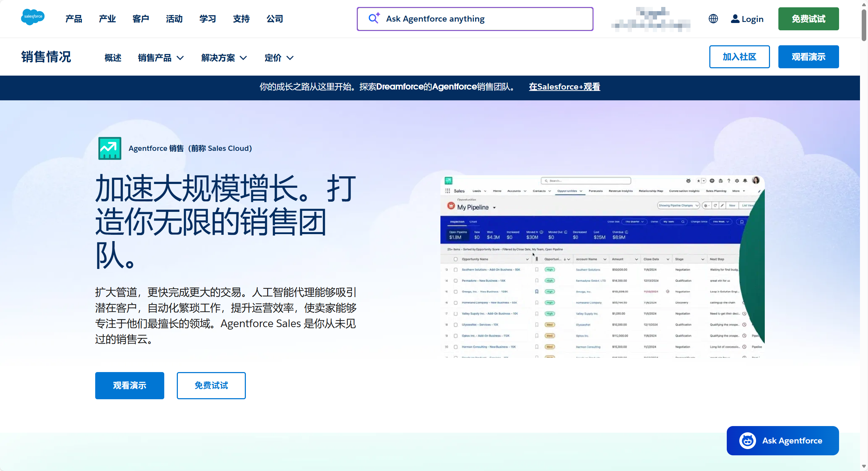
Task: Click the Login user icon
Action: point(735,19)
